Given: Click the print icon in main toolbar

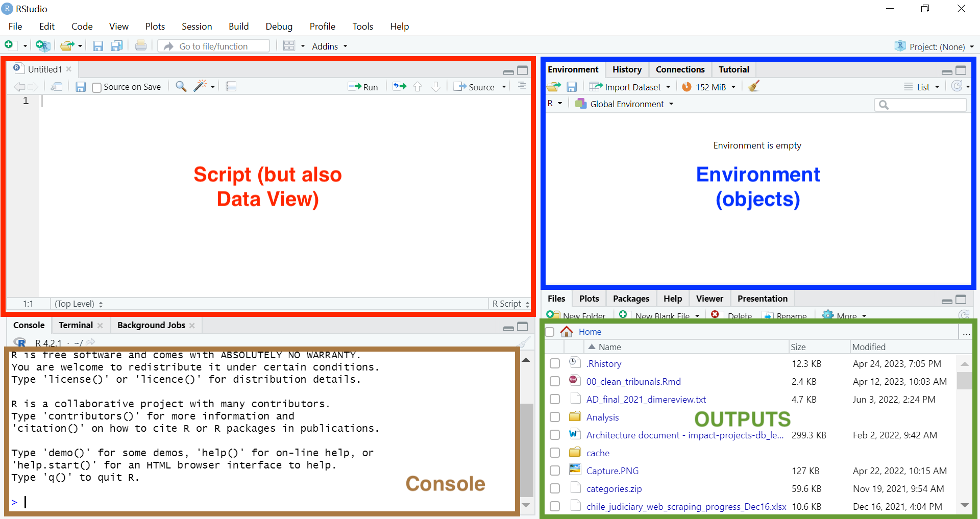Looking at the screenshot, I should coord(141,46).
